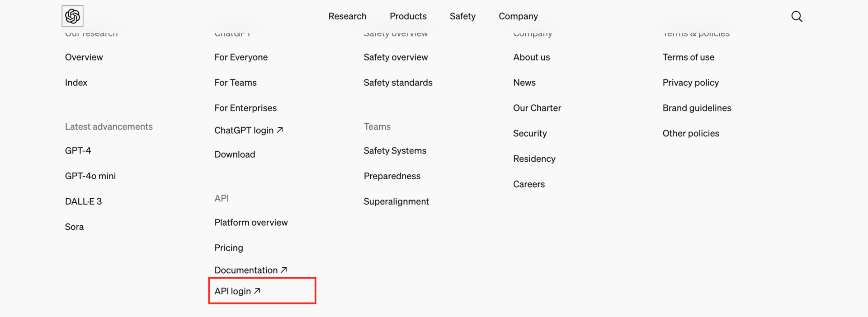Open Platform overview link

pos(251,223)
